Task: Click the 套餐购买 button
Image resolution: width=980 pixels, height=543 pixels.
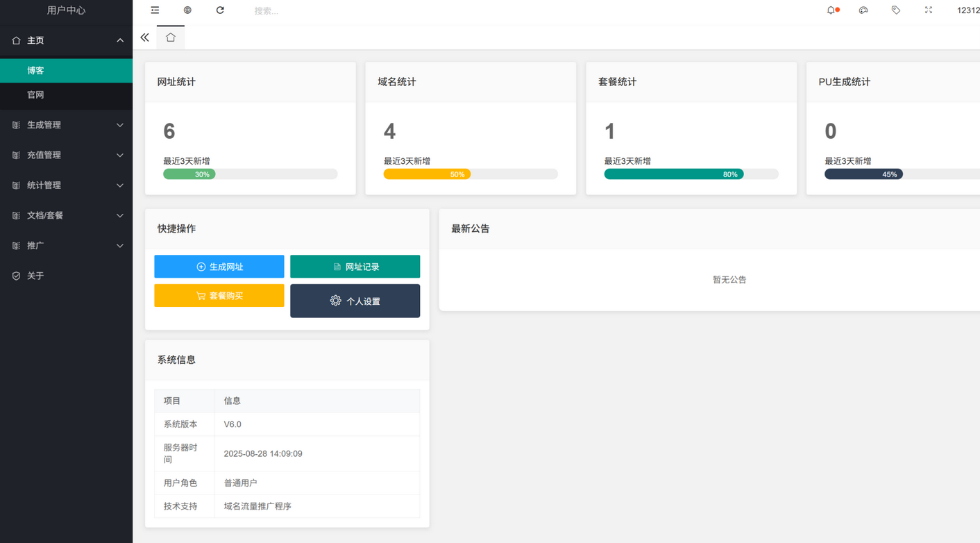Action: [x=219, y=296]
